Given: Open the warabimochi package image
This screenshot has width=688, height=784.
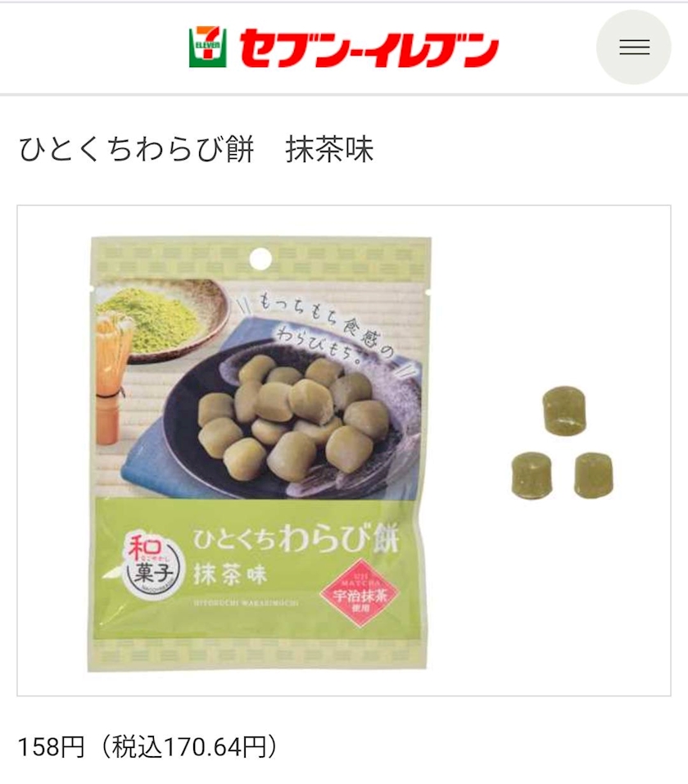Looking at the screenshot, I should tap(259, 454).
